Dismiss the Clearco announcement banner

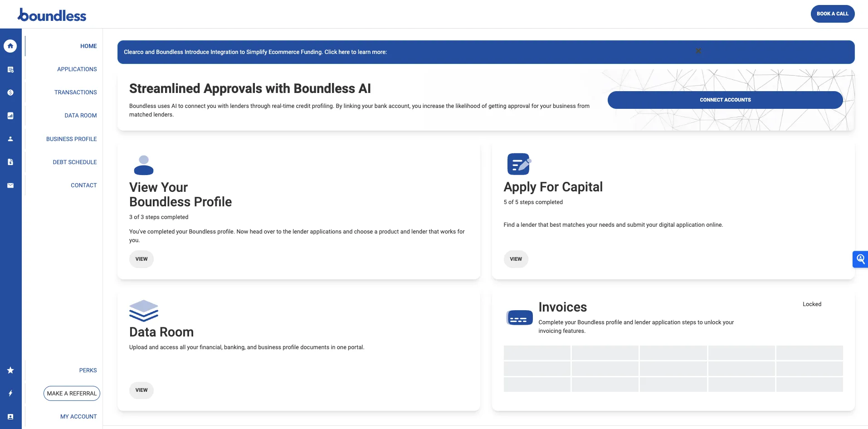(698, 51)
